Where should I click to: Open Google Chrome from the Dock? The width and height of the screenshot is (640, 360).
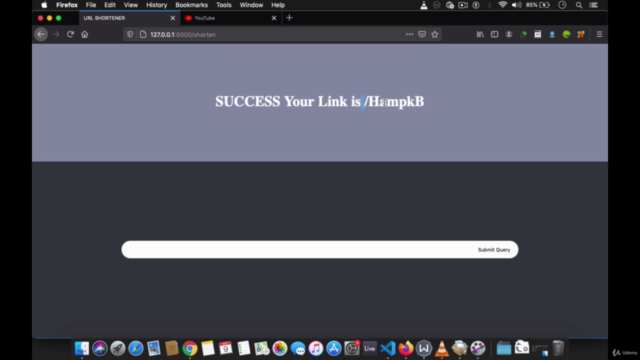(x=190, y=348)
